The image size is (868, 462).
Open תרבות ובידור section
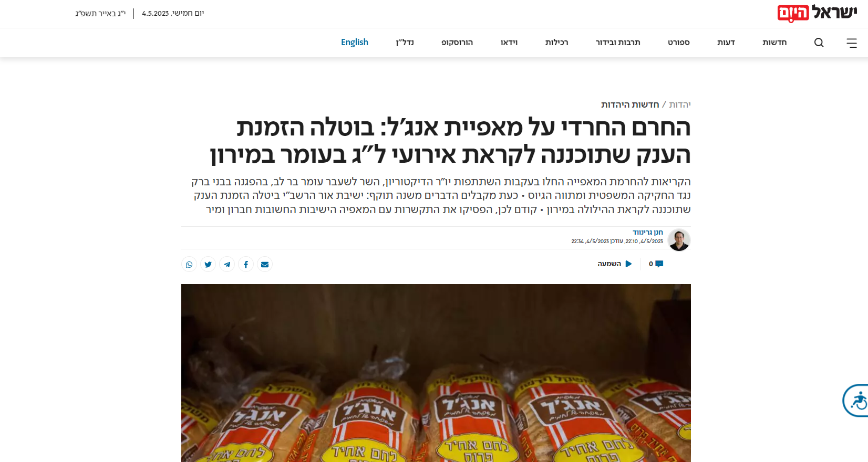pyautogui.click(x=618, y=43)
